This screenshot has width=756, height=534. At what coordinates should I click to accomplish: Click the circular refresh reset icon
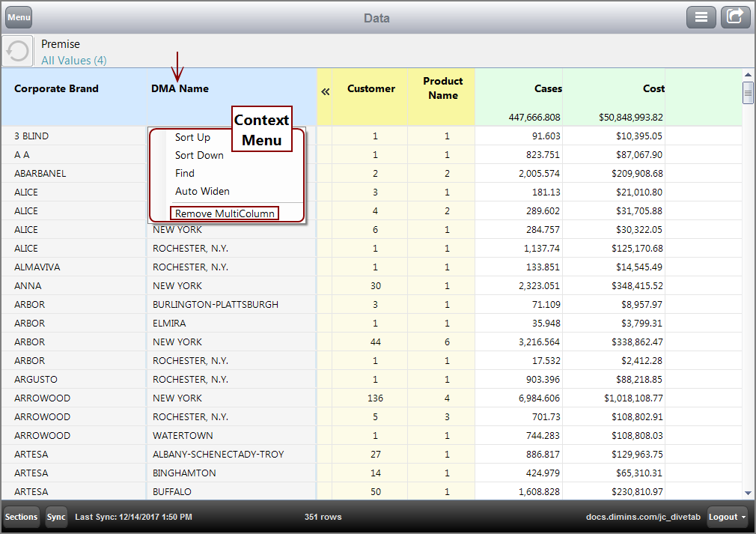[18, 51]
